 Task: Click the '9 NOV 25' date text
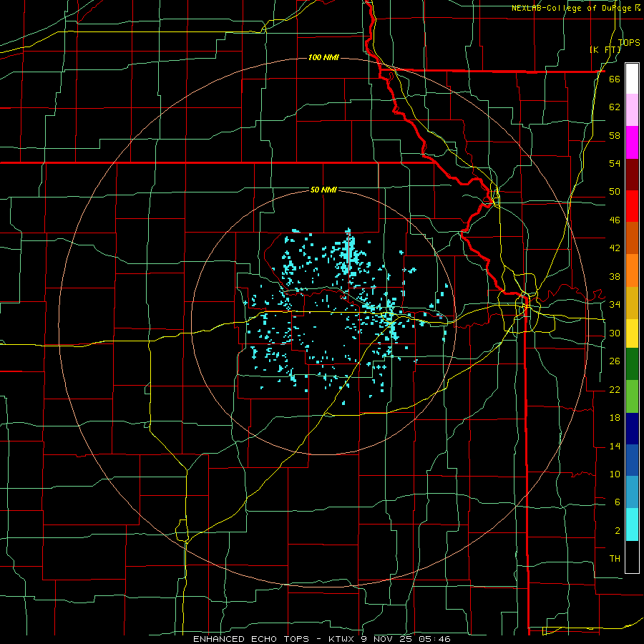[x=387, y=639]
